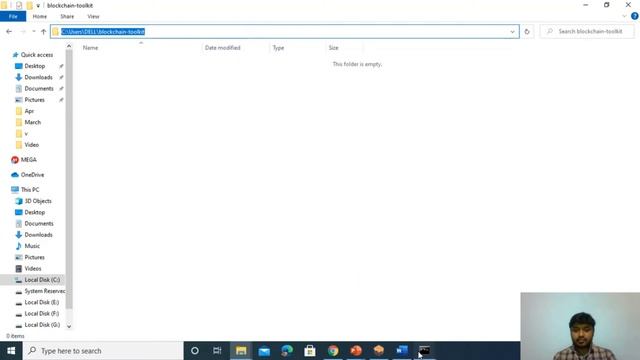Open Videos under This PC
The width and height of the screenshot is (640, 360).
coord(33,269)
